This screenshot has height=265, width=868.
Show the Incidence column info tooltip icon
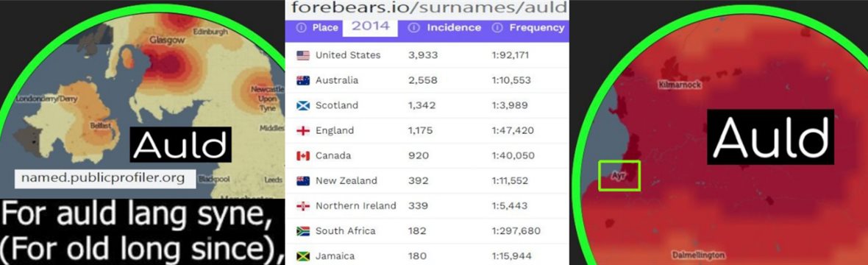click(413, 28)
